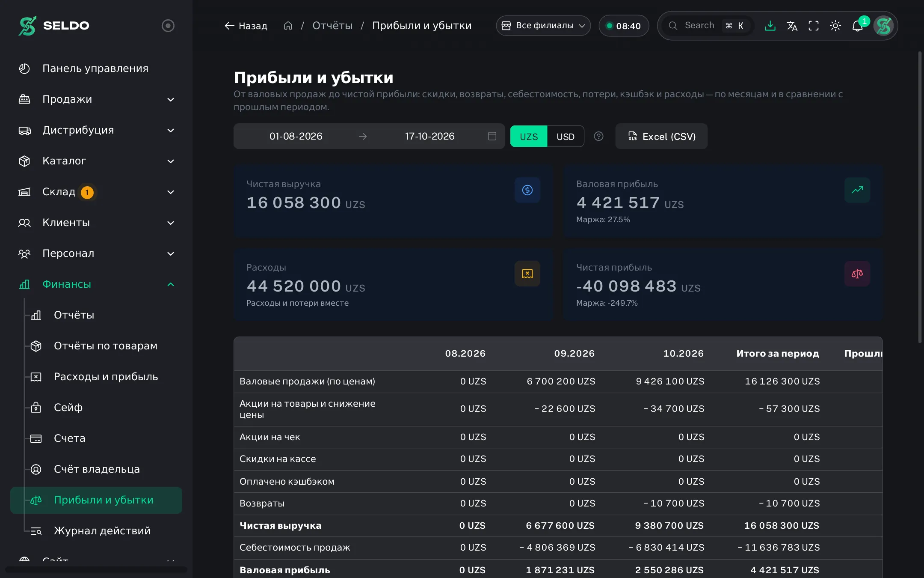Viewport: 924px width, 578px height.
Task: Click start date 01-08-2026
Action: (296, 136)
